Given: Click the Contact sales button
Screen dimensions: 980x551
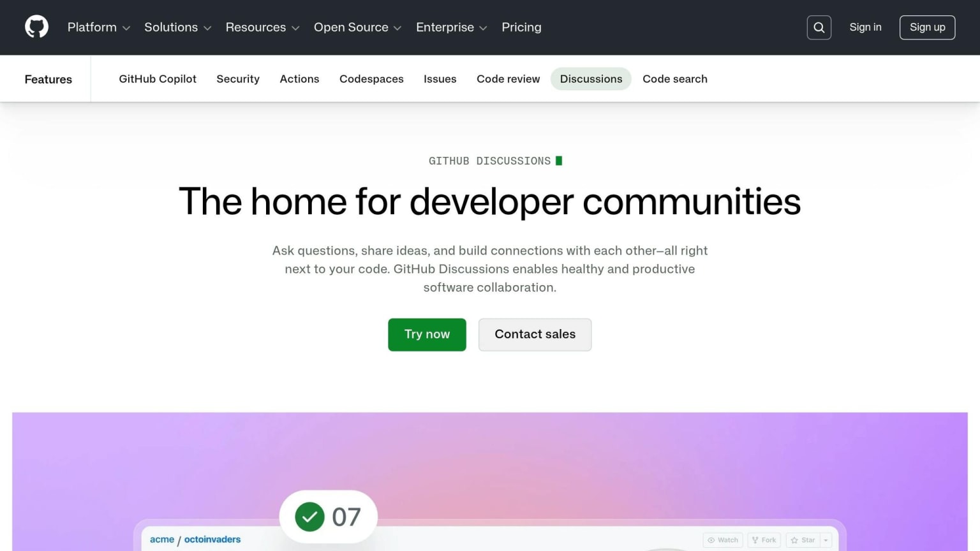Looking at the screenshot, I should point(535,334).
